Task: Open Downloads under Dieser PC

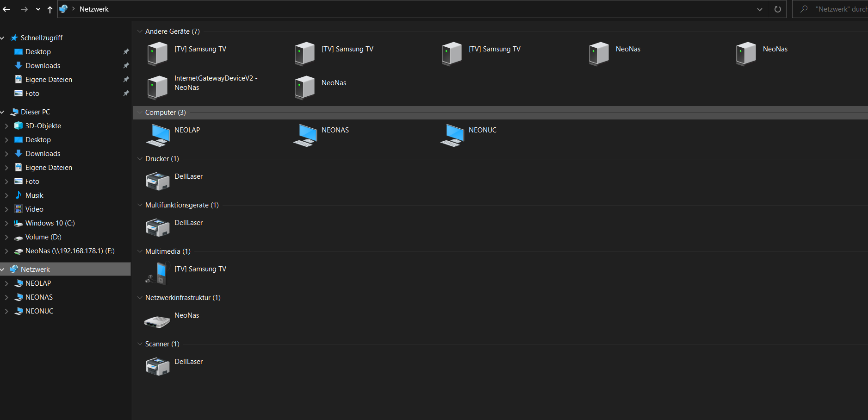Action: pyautogui.click(x=43, y=153)
